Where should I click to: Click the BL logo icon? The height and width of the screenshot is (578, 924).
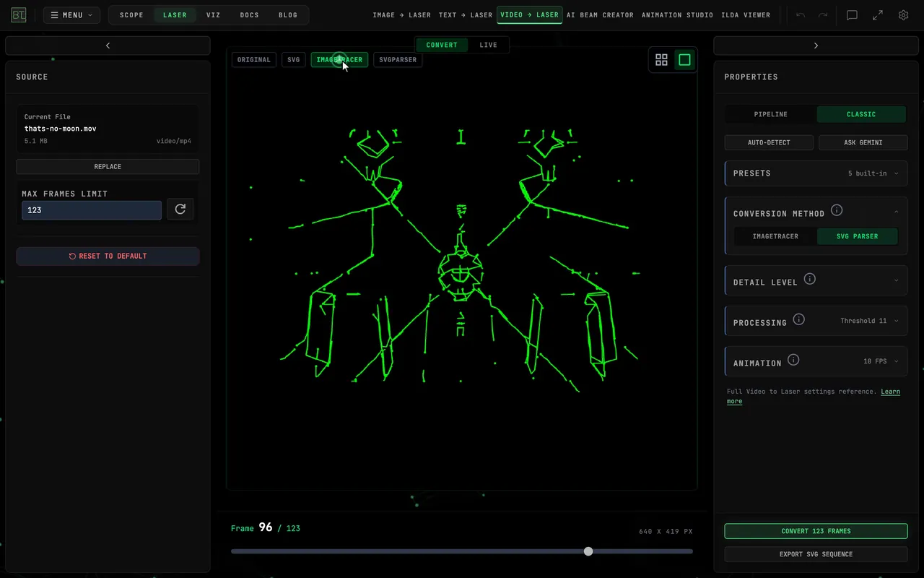click(x=19, y=15)
